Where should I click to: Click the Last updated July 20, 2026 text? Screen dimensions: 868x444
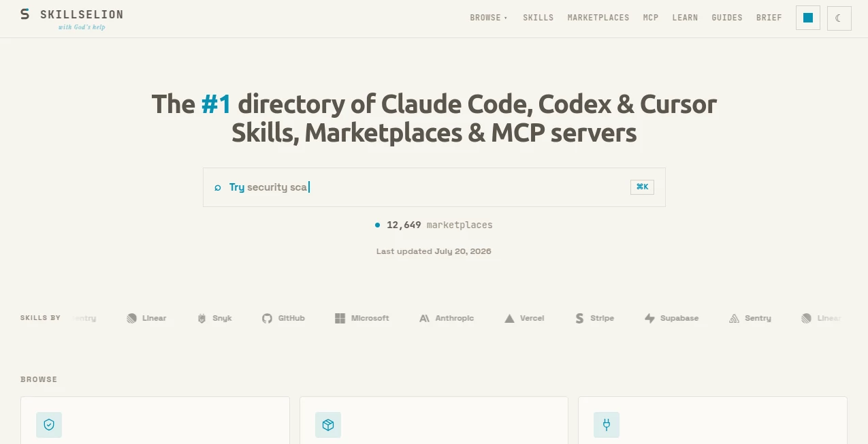point(434,251)
